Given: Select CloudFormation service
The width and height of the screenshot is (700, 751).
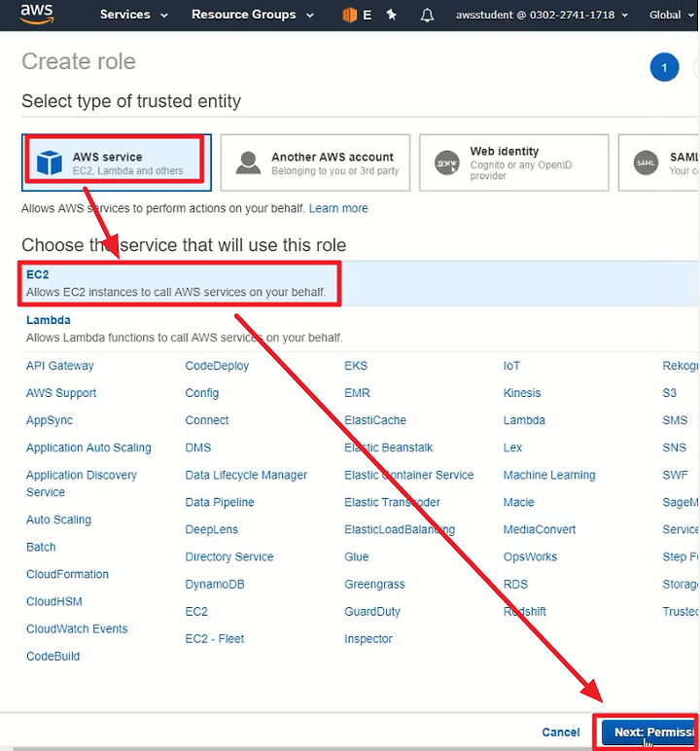Looking at the screenshot, I should (67, 574).
